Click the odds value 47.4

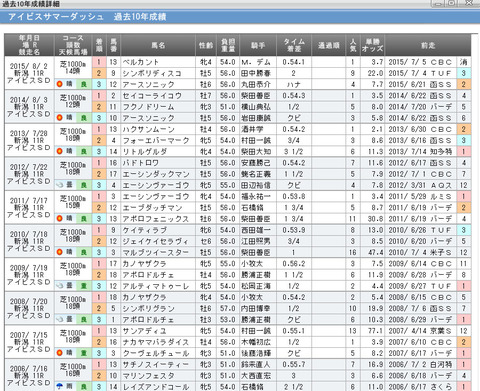pyautogui.click(x=375, y=253)
